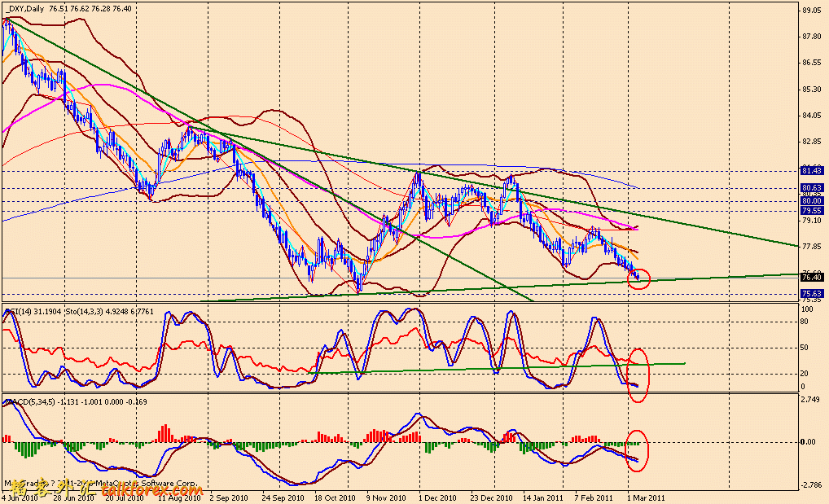The width and height of the screenshot is (829, 504).
Task: Click the 80.63 horizontal level price tag
Action: (x=812, y=188)
